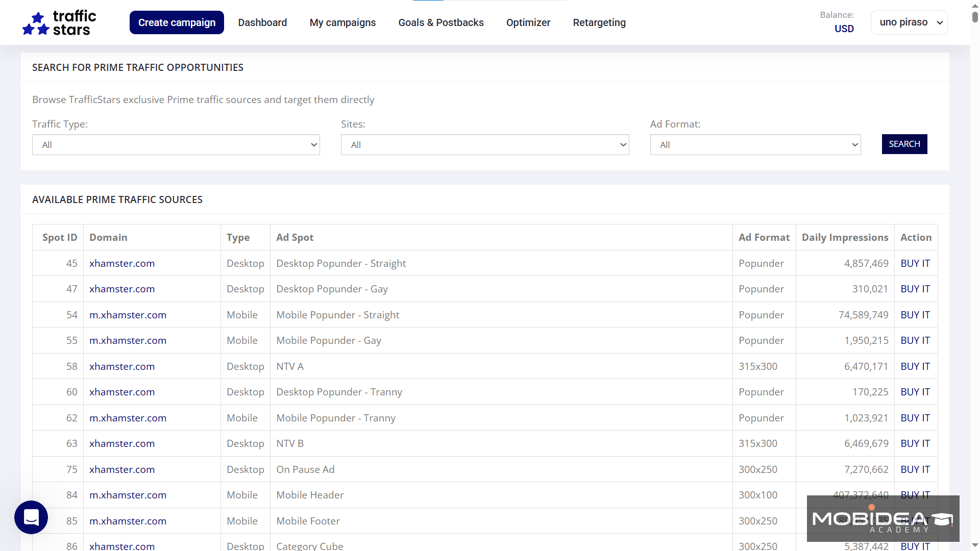Click m.xhamster.com link for Mobile Popunder - Straight
The image size is (980, 551).
pyautogui.click(x=128, y=315)
